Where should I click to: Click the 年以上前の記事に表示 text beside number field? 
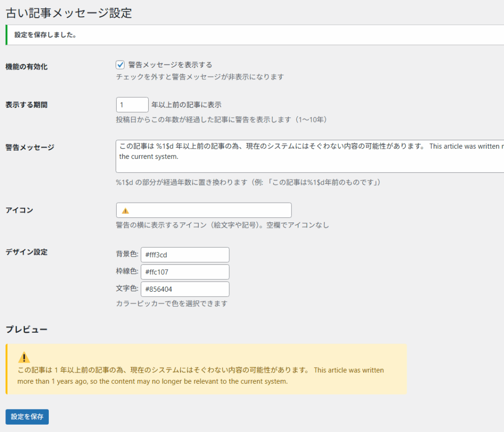(187, 105)
